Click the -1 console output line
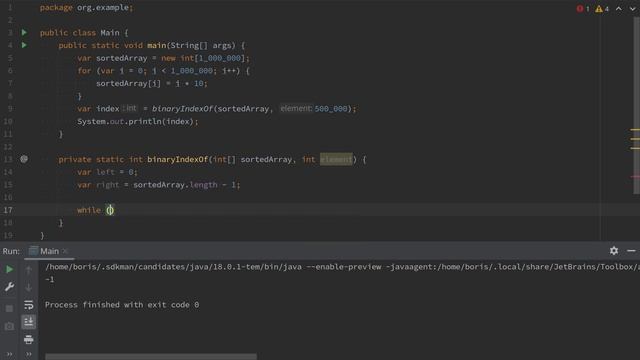Viewport: 640px width, 360px height. click(49, 280)
